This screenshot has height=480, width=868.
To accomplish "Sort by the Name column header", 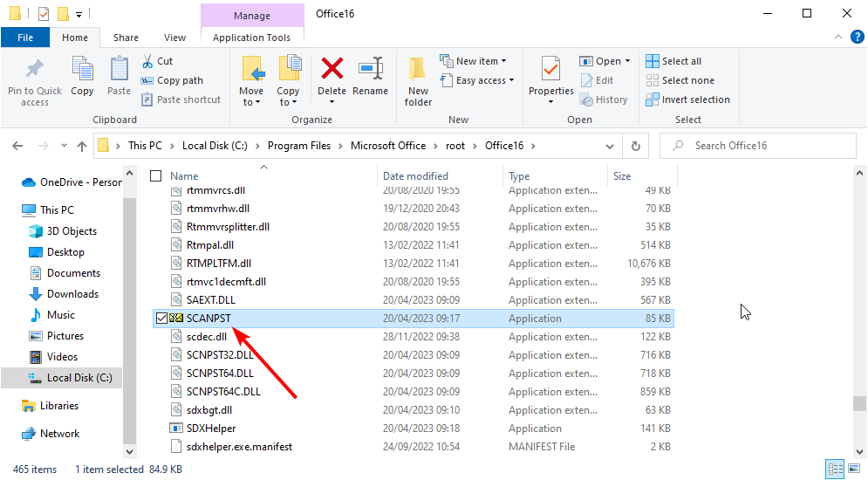I will (184, 176).
